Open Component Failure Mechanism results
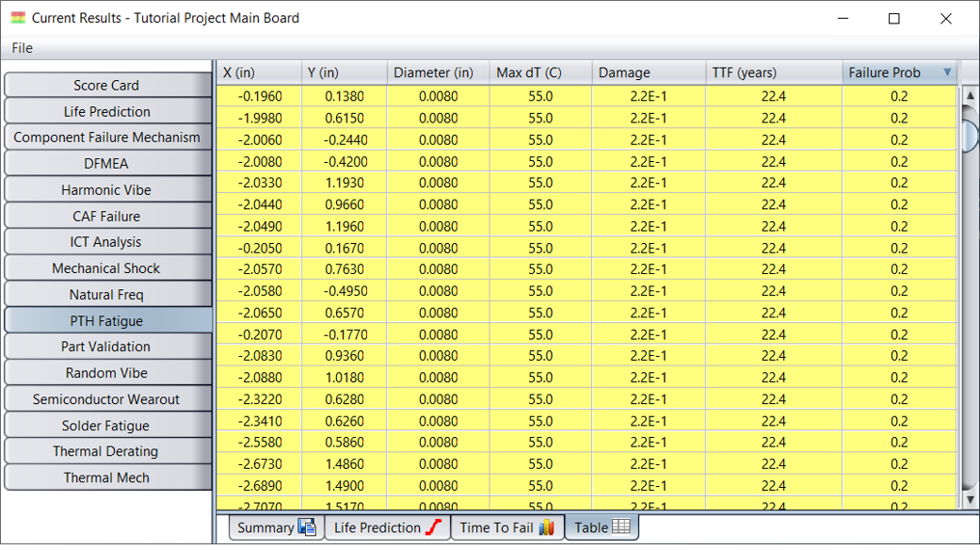980x550 pixels. pyautogui.click(x=107, y=137)
